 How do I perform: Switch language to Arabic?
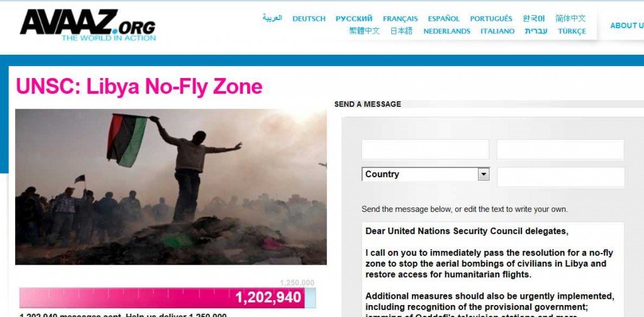click(x=272, y=18)
